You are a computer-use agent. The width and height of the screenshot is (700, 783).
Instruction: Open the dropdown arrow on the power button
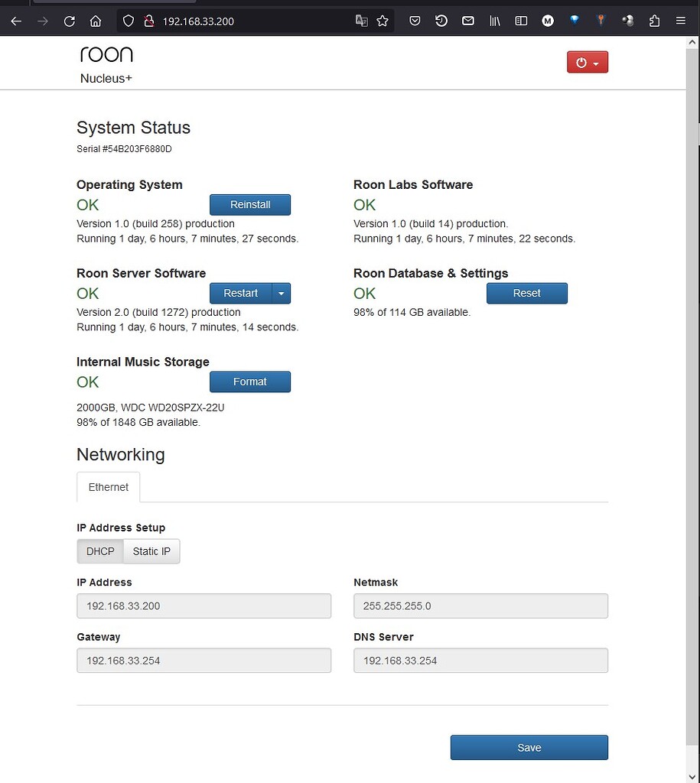point(597,62)
